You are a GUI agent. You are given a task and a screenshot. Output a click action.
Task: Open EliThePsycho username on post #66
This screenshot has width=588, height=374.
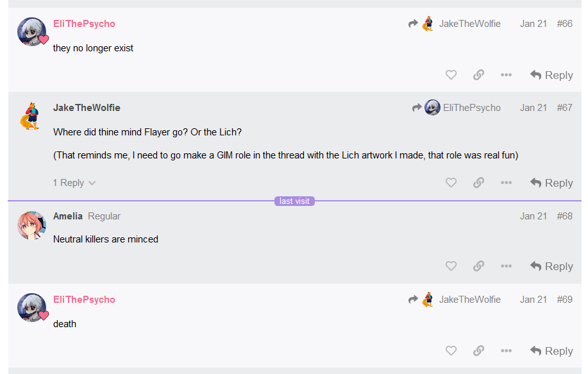(84, 24)
